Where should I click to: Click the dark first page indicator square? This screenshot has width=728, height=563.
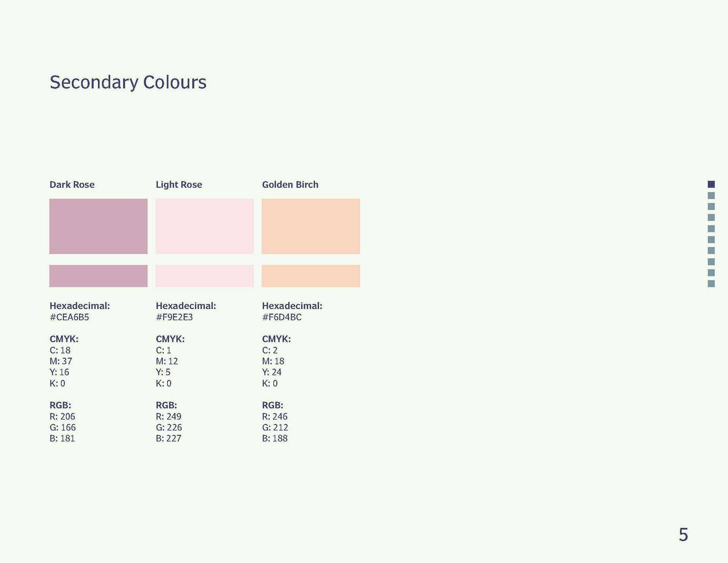pos(711,184)
